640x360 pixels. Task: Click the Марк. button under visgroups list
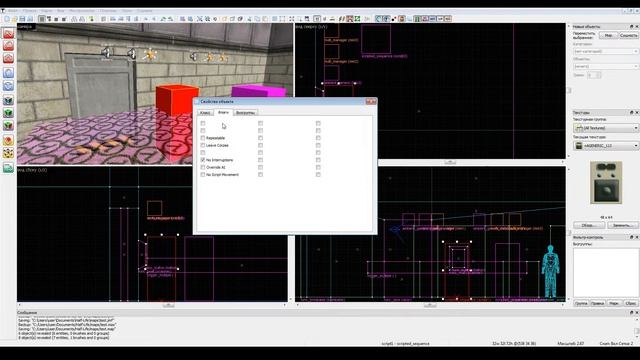pyautogui.click(x=614, y=303)
